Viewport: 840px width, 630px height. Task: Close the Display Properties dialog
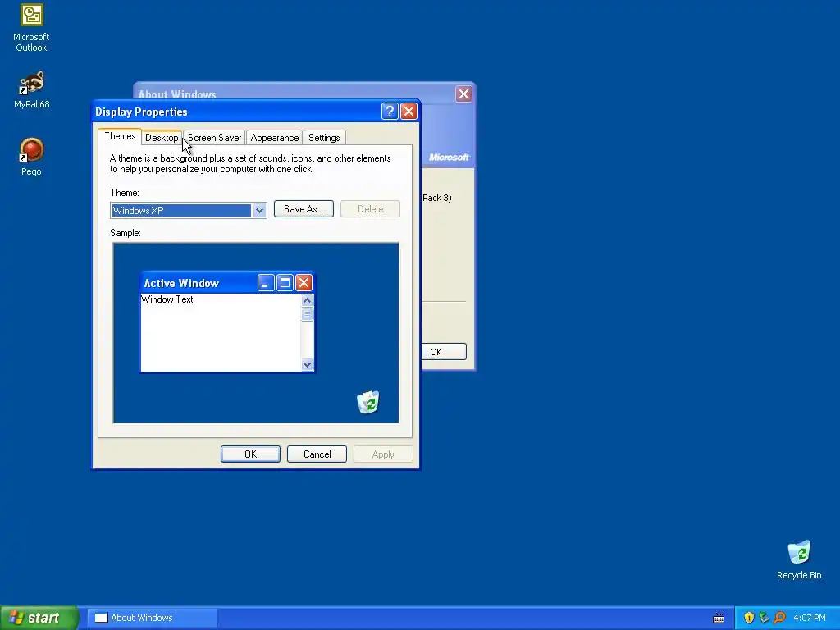[409, 111]
